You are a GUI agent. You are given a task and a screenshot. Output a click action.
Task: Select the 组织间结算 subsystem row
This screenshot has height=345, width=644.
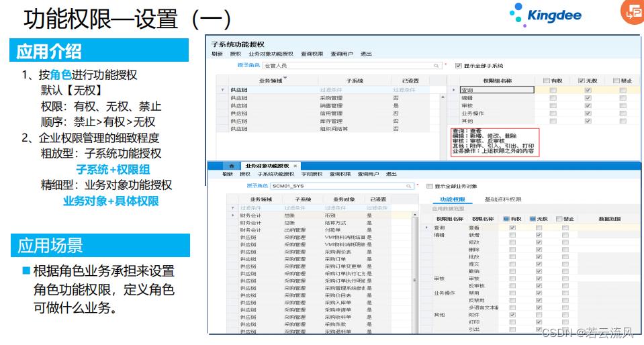click(x=323, y=129)
